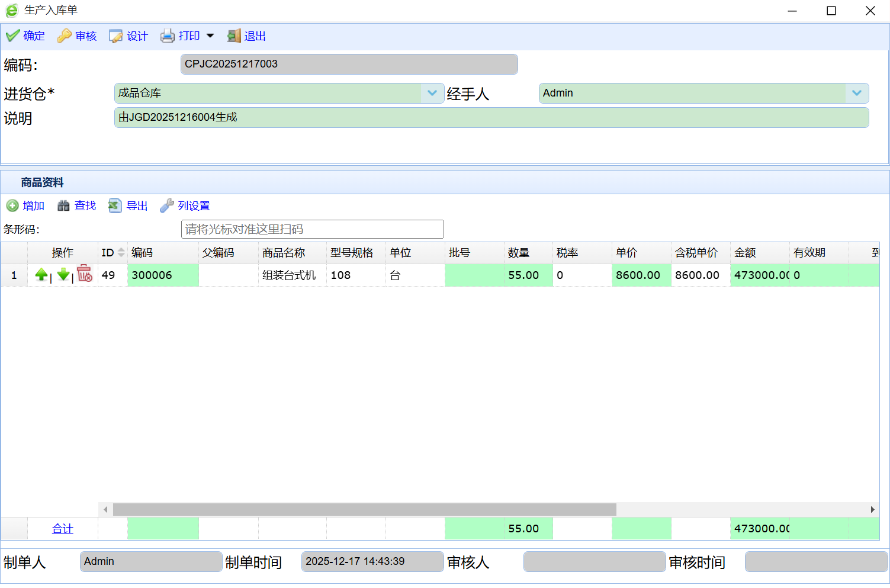Click the 打印 printer icon
The image size is (890, 588).
(x=168, y=36)
